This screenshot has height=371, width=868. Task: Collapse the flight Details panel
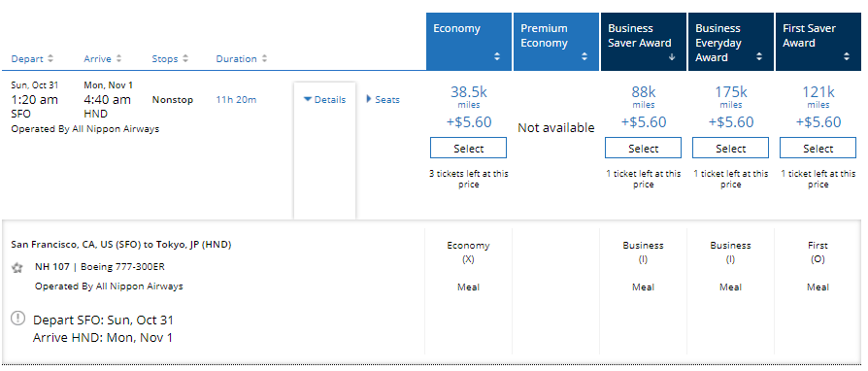tap(325, 100)
